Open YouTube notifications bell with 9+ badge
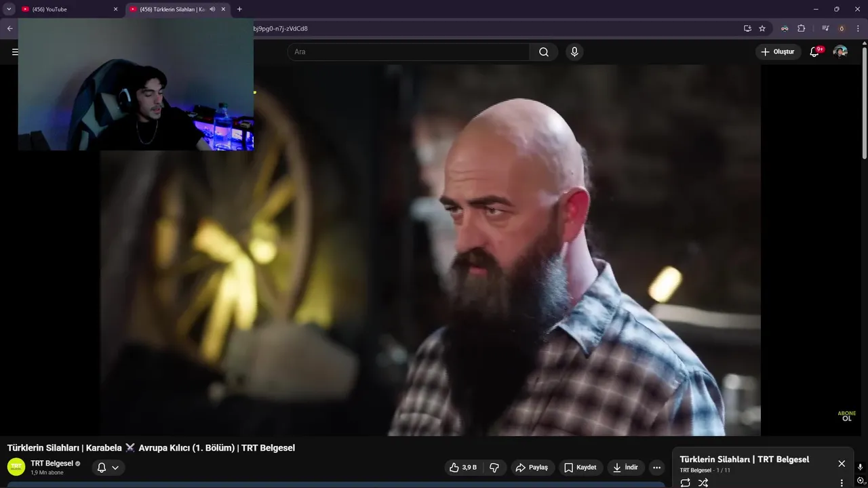This screenshot has height=488, width=868. point(815,52)
